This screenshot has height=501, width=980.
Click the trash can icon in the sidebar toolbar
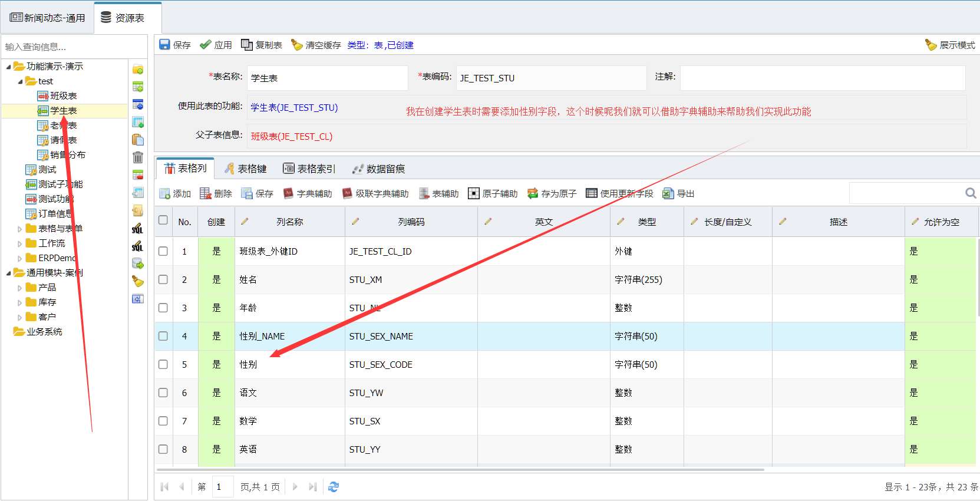[x=138, y=157]
